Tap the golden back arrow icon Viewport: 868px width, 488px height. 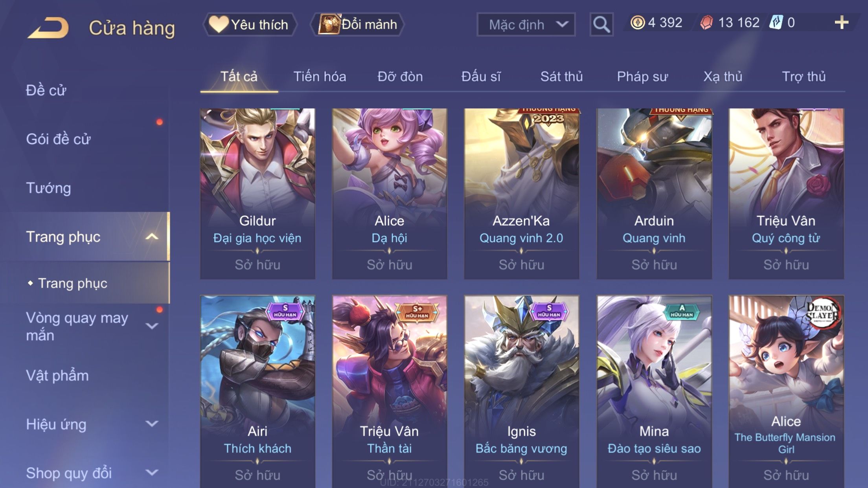[48, 28]
